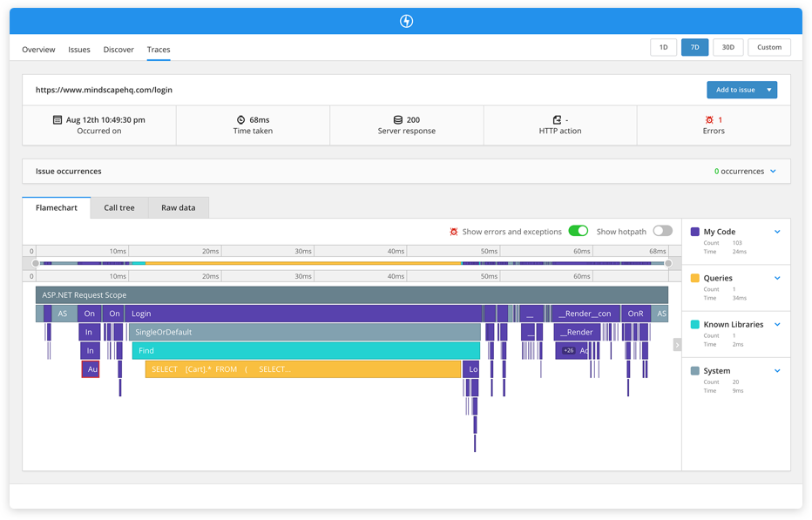This screenshot has width=812, height=520.
Task: Click the red bug icon beside Errors count
Action: (x=710, y=119)
